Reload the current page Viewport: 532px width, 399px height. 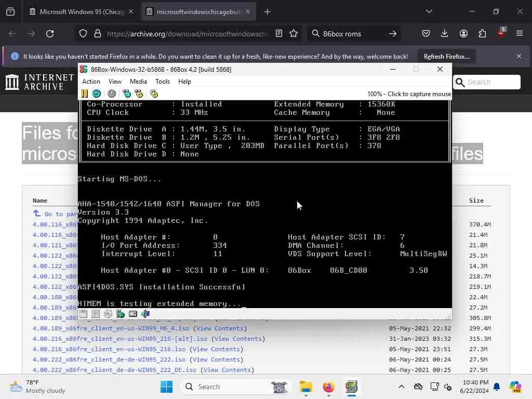[x=50, y=34]
